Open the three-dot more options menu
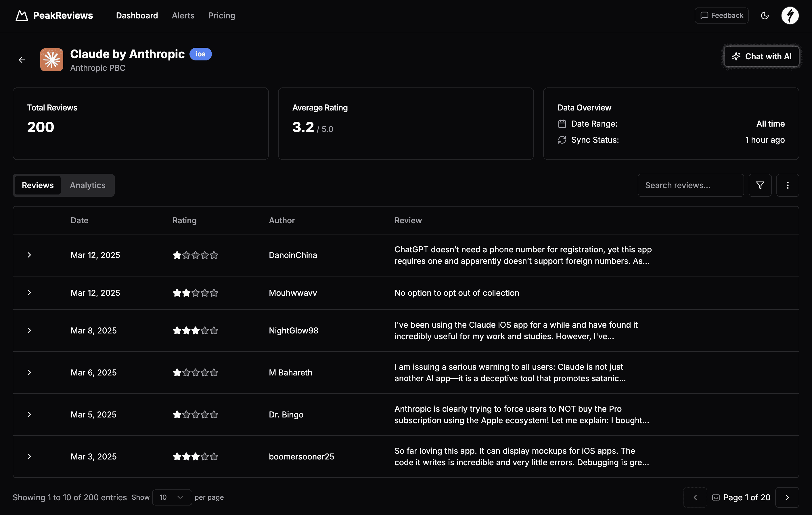Viewport: 812px width, 515px height. coord(788,185)
